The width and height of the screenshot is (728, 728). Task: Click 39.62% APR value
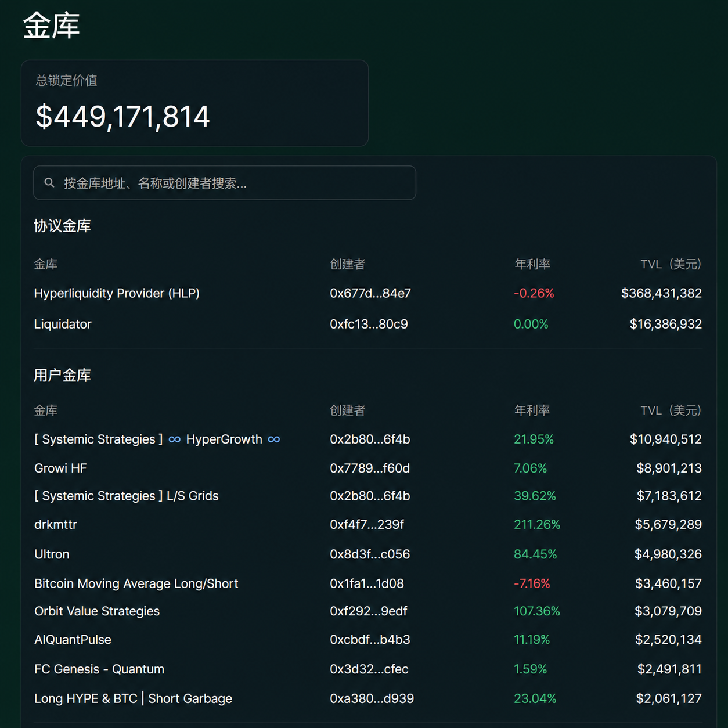tap(535, 496)
